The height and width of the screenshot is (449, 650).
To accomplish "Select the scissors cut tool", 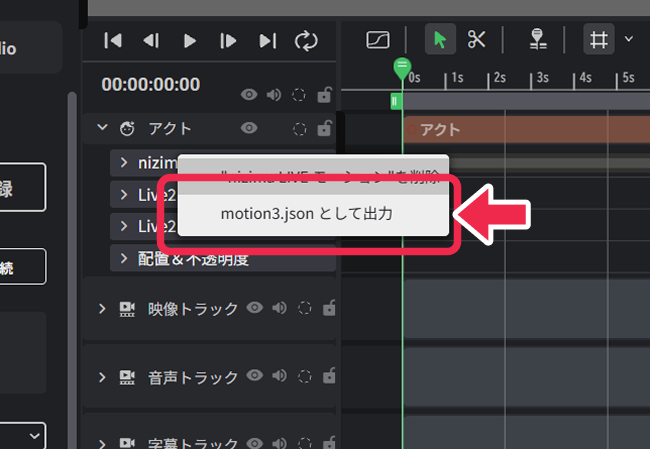I will [x=476, y=40].
